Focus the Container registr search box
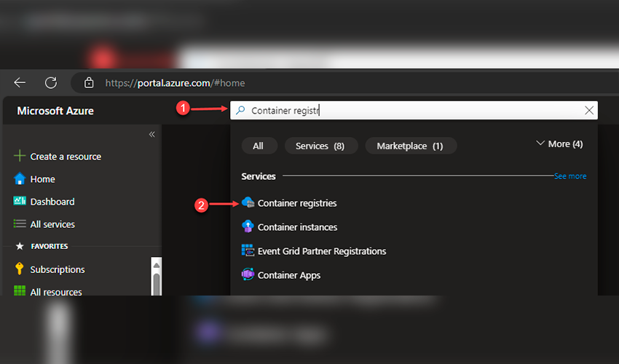This screenshot has height=364, width=619. pyautogui.click(x=414, y=110)
